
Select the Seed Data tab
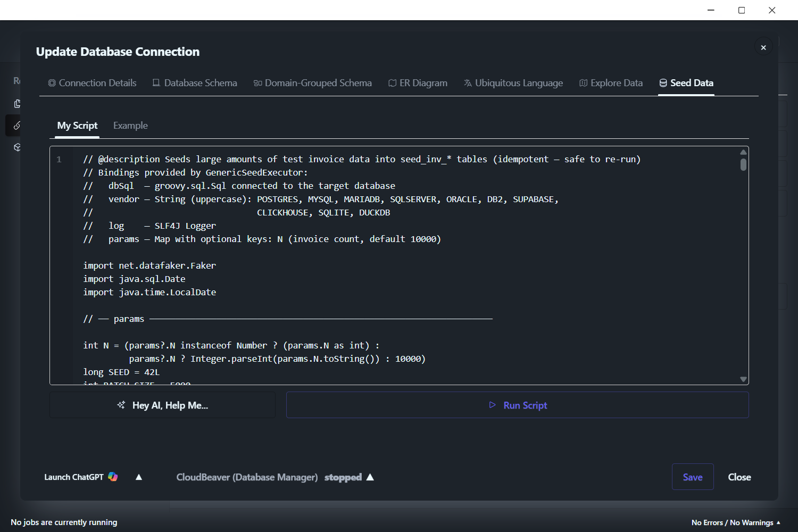point(686,83)
